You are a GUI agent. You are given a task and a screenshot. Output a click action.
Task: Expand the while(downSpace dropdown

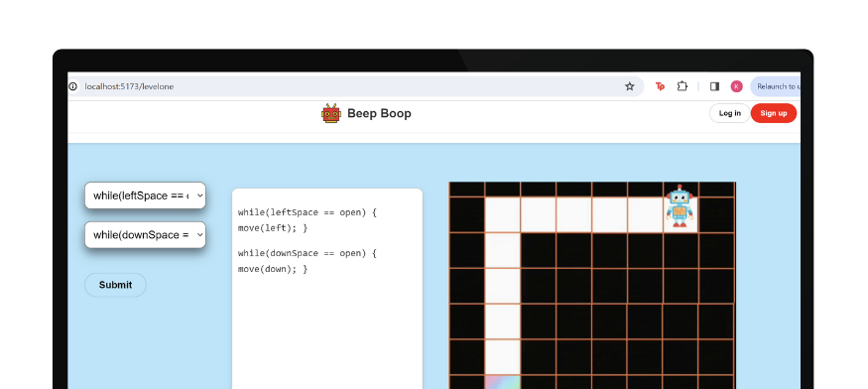point(145,235)
